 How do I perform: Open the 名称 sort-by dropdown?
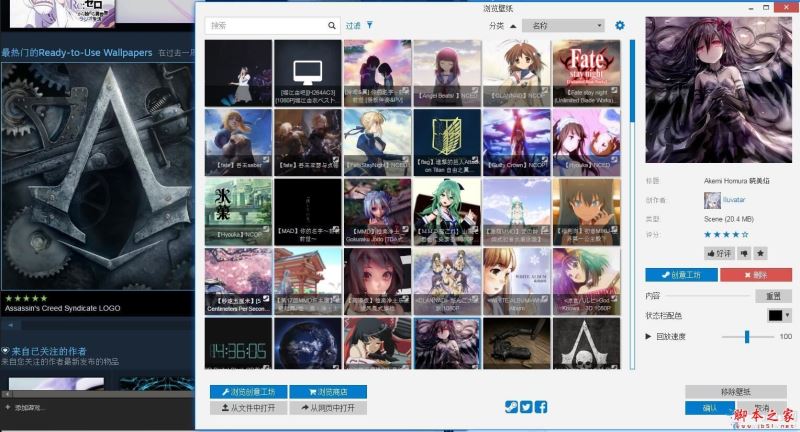(x=563, y=26)
